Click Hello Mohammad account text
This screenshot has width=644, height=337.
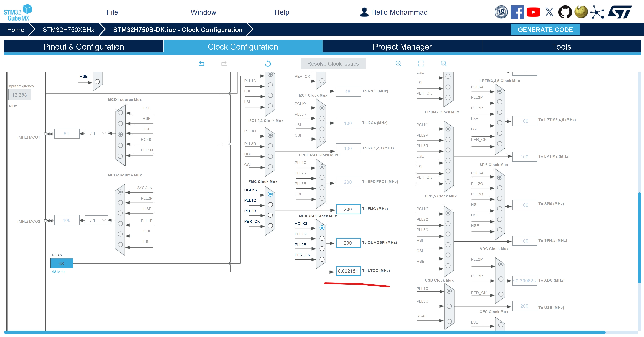click(399, 12)
